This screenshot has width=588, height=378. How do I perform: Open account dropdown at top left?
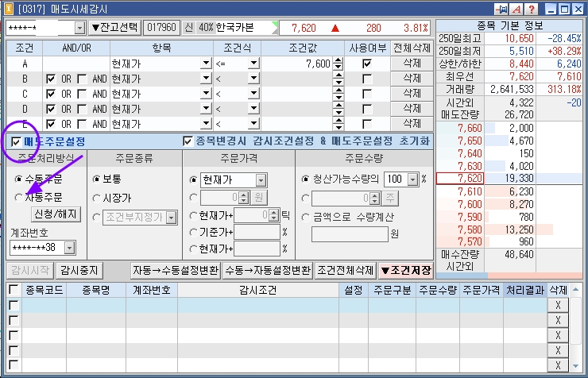[x=79, y=28]
